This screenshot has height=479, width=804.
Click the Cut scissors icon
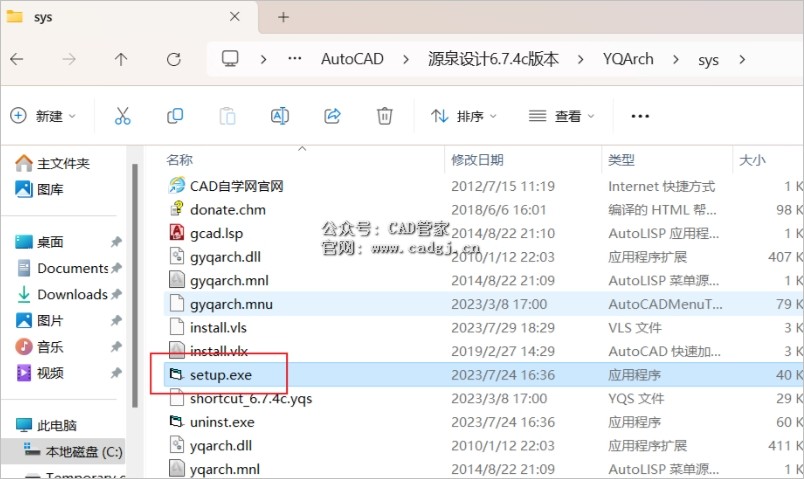(x=123, y=116)
